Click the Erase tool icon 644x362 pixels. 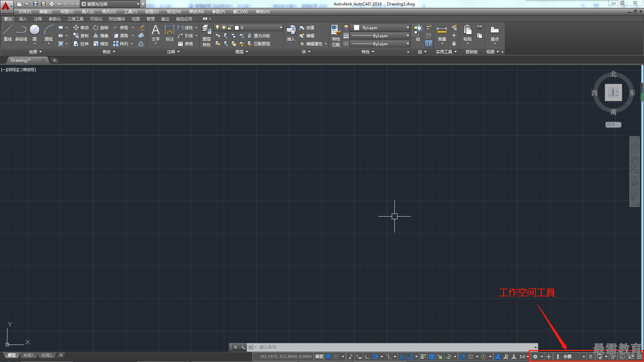pyautogui.click(x=141, y=27)
